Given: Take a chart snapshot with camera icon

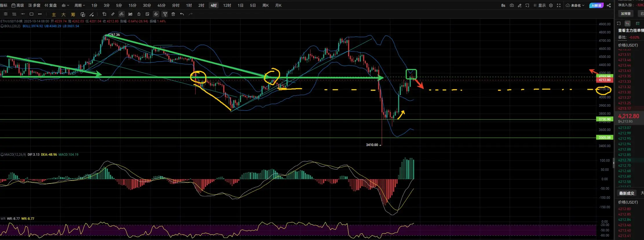Looking at the screenshot, I should point(512,5).
